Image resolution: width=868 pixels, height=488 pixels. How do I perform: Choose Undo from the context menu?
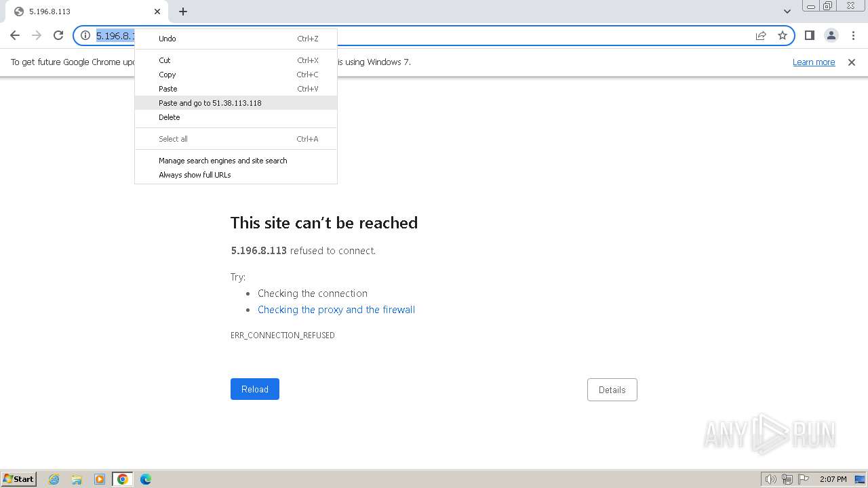tap(236, 39)
